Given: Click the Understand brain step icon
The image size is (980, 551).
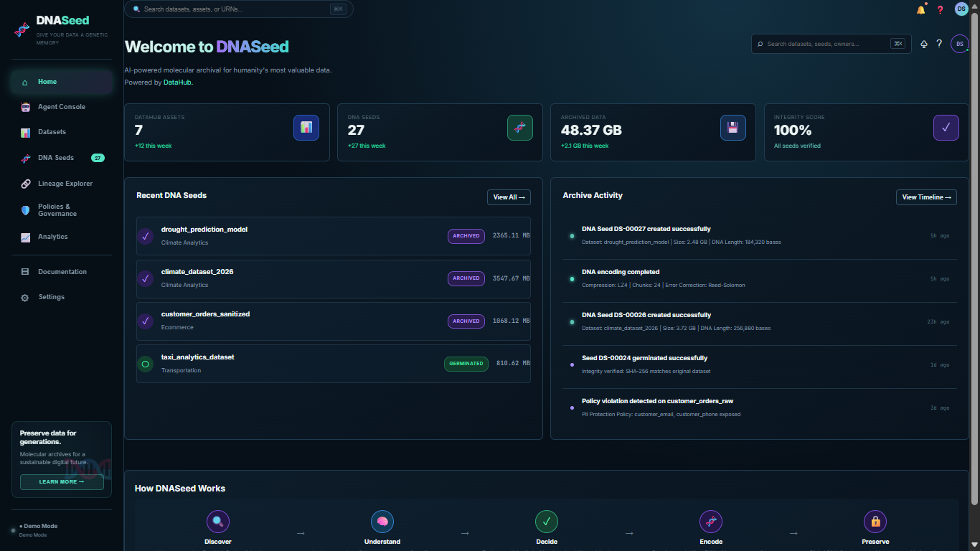Looking at the screenshot, I should tap(382, 522).
